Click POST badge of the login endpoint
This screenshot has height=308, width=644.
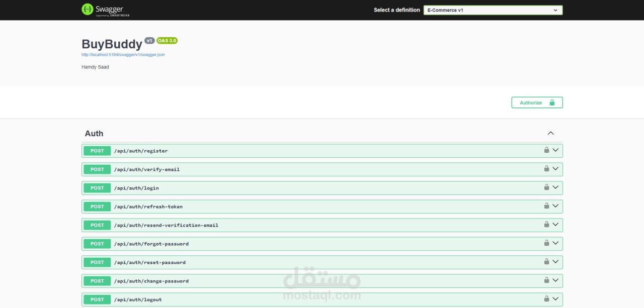pyautogui.click(x=97, y=188)
